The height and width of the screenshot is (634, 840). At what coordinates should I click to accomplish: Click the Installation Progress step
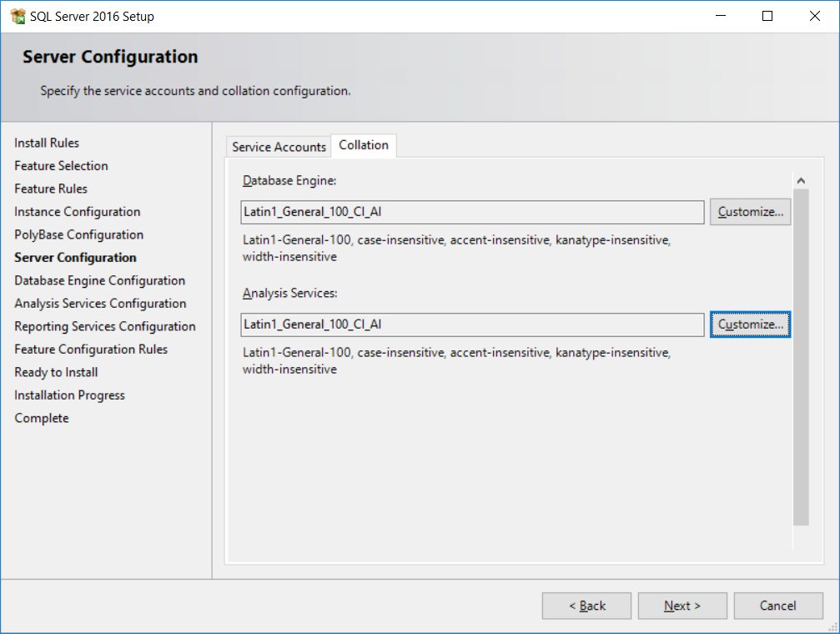click(x=69, y=395)
